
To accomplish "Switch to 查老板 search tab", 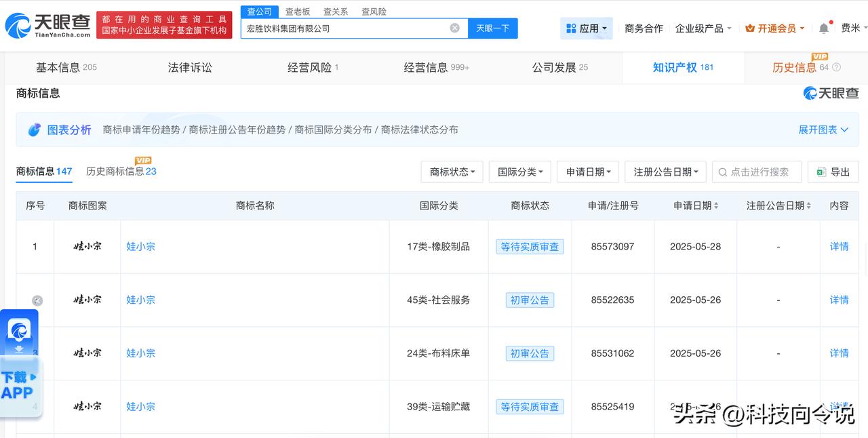I will (x=298, y=12).
